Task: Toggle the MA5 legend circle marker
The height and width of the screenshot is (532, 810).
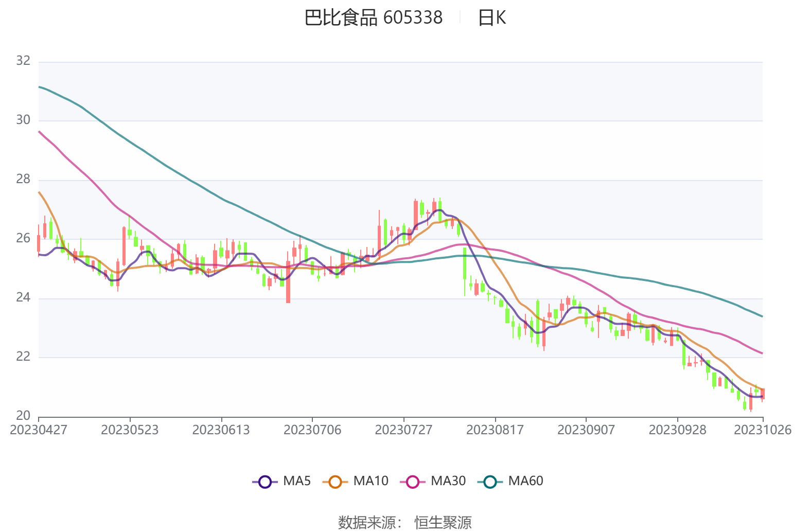Action: point(265,482)
